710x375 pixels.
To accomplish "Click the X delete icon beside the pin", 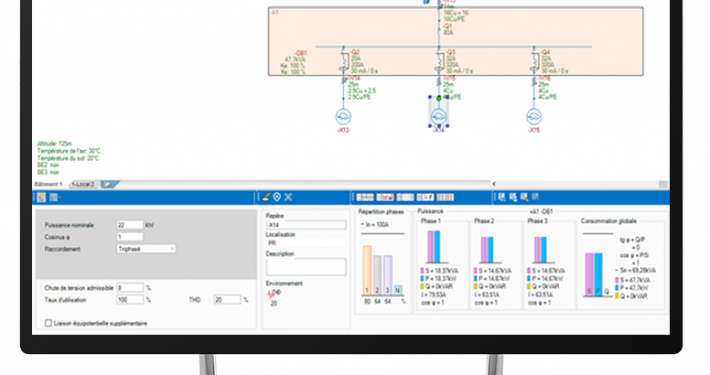I will tap(288, 197).
